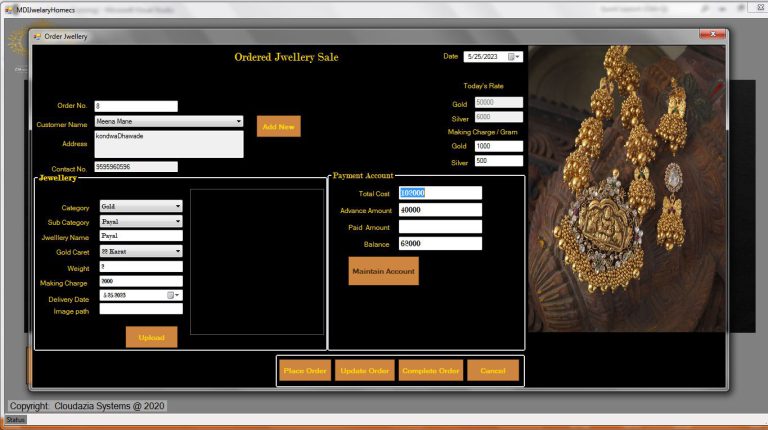Click the Order Jwellery window title icon
The width and height of the screenshot is (768, 430).
pyautogui.click(x=37, y=36)
